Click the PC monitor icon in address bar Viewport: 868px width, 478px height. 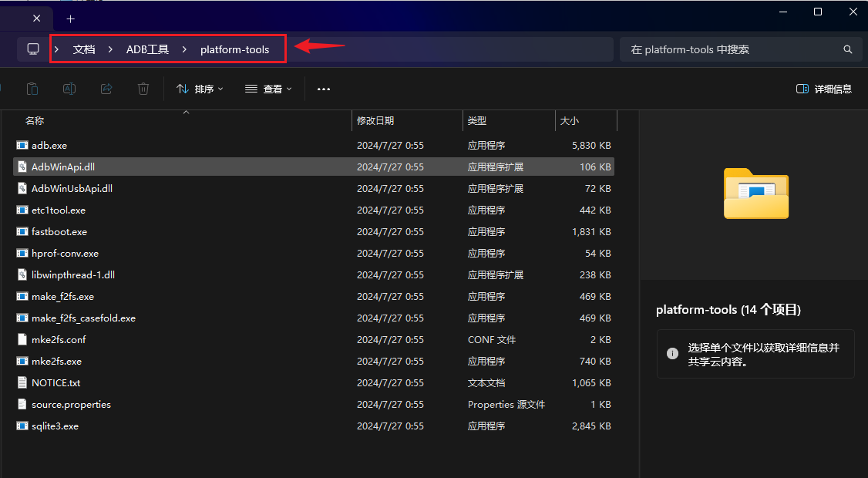[33, 49]
